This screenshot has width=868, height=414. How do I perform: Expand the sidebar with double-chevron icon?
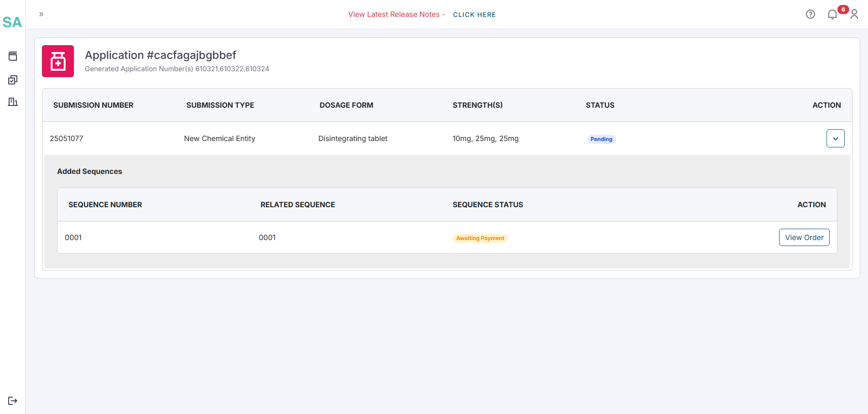(x=42, y=14)
